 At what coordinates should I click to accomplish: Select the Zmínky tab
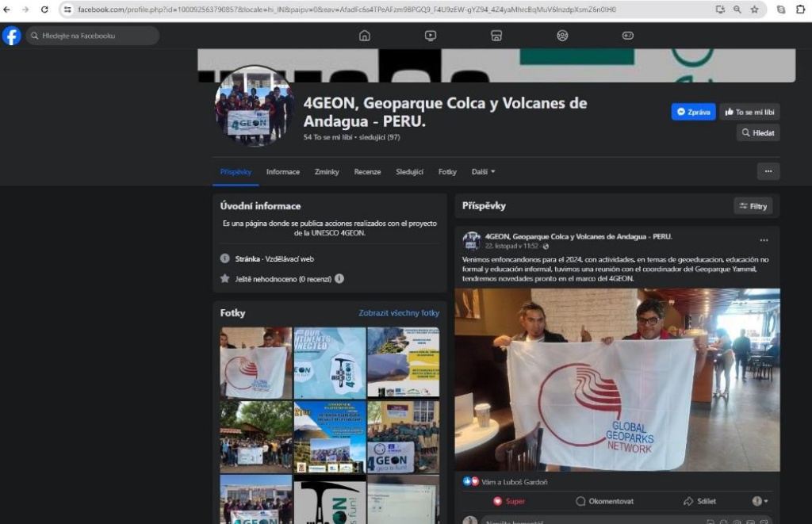[x=327, y=172]
